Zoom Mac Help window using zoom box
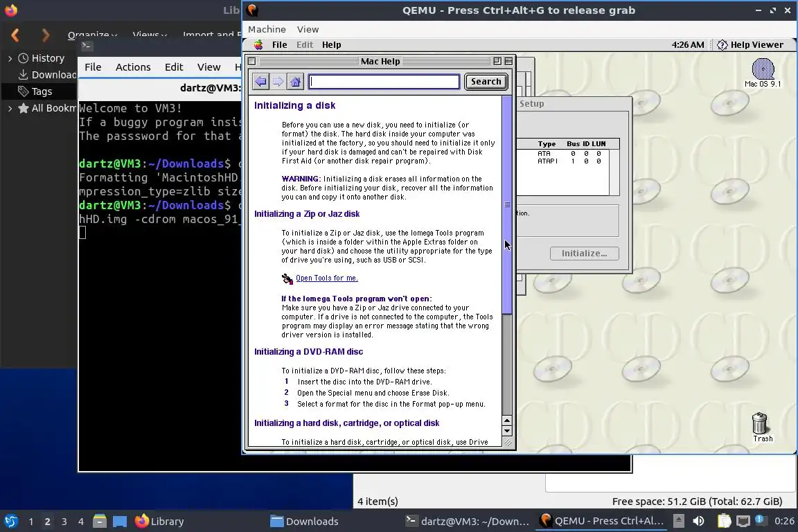This screenshot has width=798, height=532. pos(497,61)
